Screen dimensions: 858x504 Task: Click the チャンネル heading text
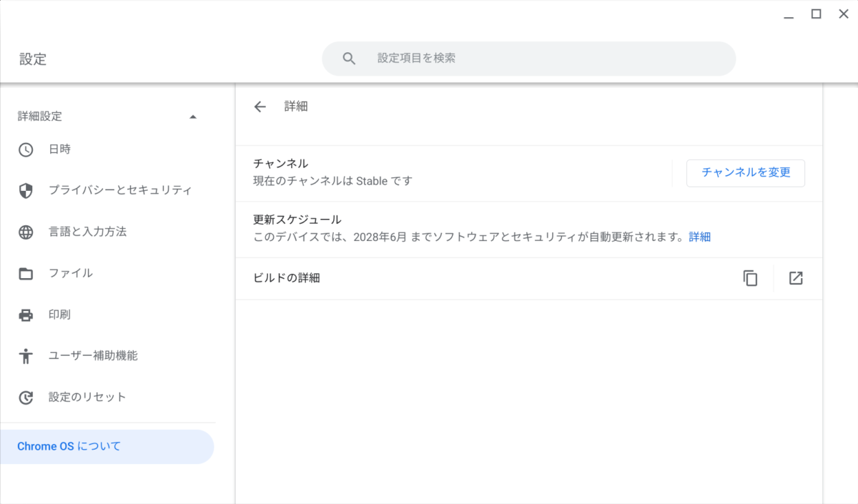click(x=281, y=164)
